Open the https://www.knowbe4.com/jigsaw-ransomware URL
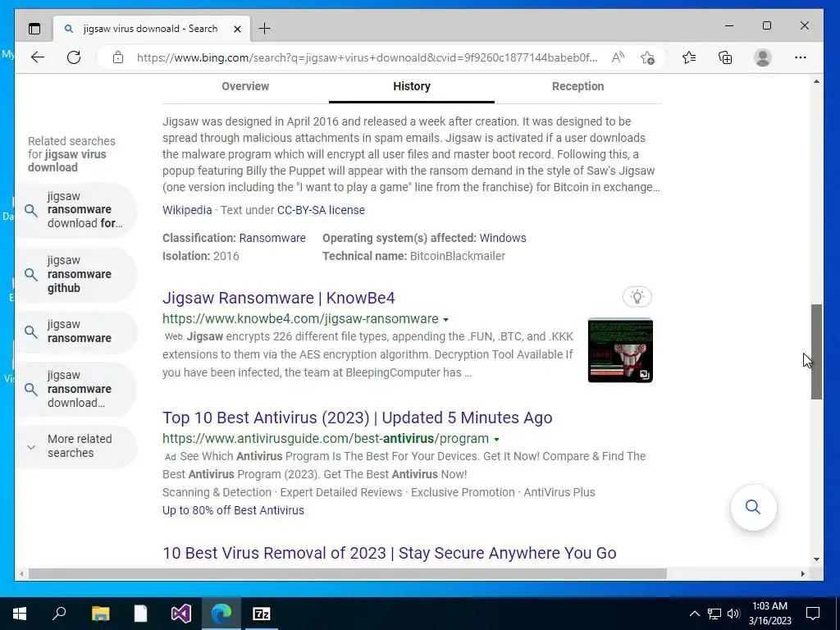The width and height of the screenshot is (840, 630). click(300, 319)
